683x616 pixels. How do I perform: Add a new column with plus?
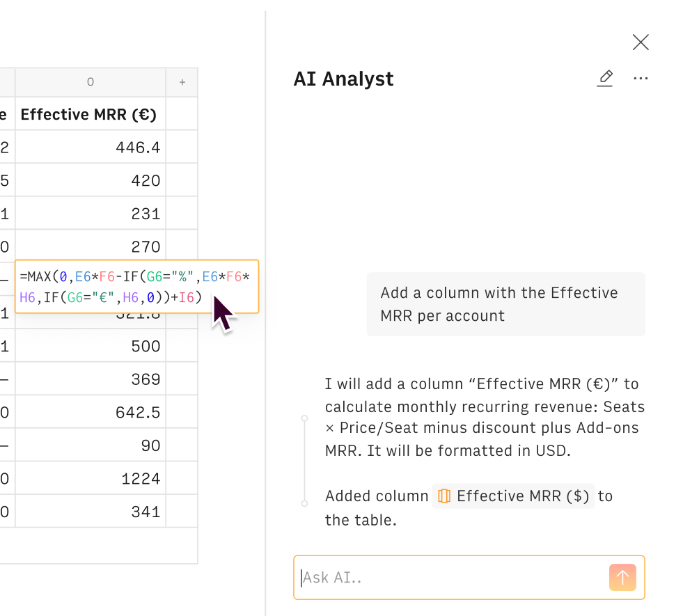point(182,82)
